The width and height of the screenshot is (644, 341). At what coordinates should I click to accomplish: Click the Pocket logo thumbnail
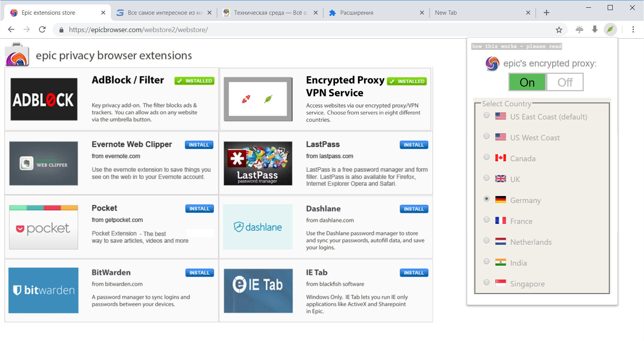click(44, 227)
